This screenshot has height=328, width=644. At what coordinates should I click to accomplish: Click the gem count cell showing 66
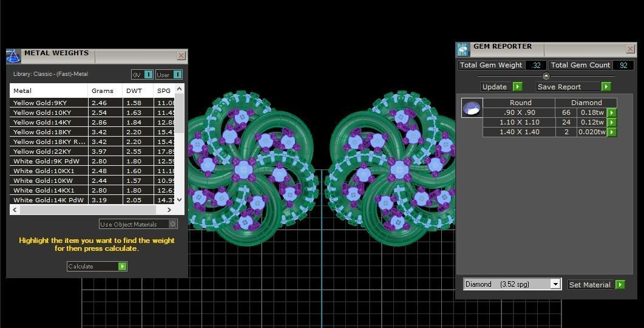pos(566,112)
